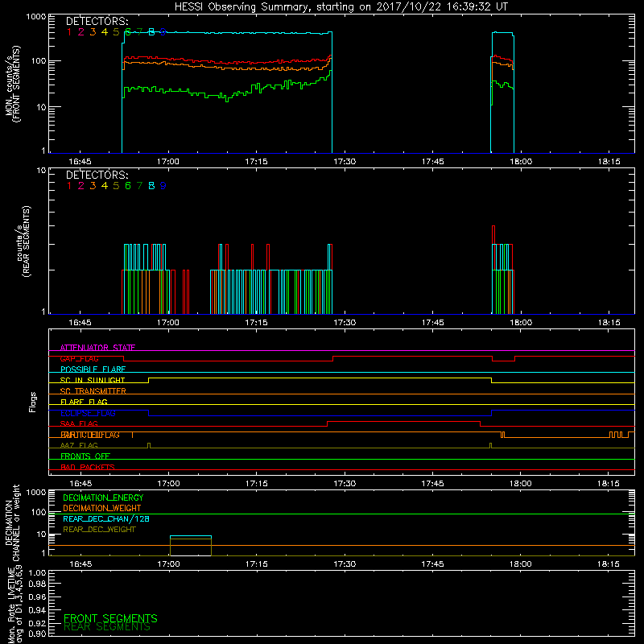Click detector number 9 in rear segments legend
Image resolution: width=644 pixels, height=644 pixels.
(x=163, y=186)
